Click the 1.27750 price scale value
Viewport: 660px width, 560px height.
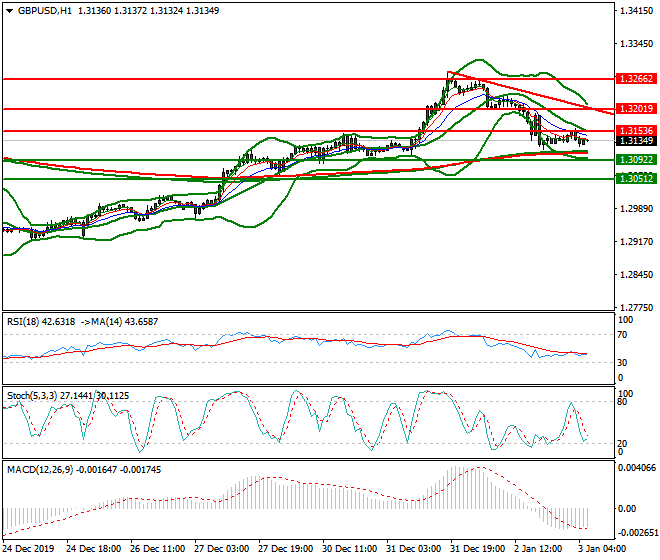tap(637, 308)
